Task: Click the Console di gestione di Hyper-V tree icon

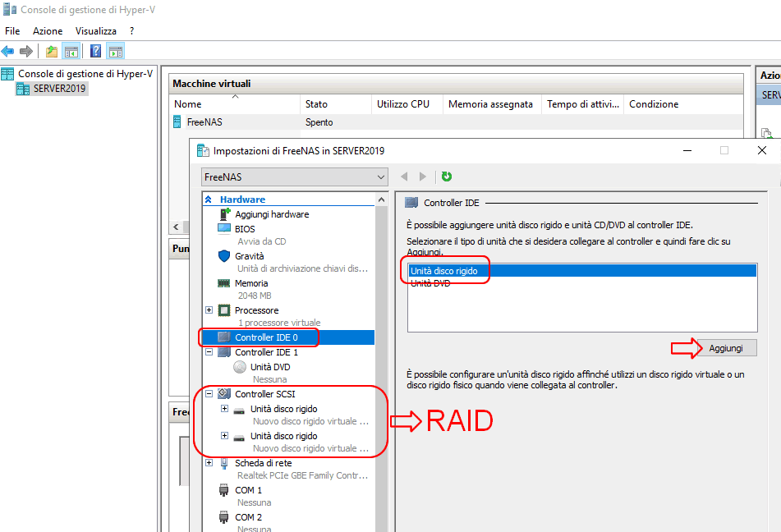Action: (7, 74)
